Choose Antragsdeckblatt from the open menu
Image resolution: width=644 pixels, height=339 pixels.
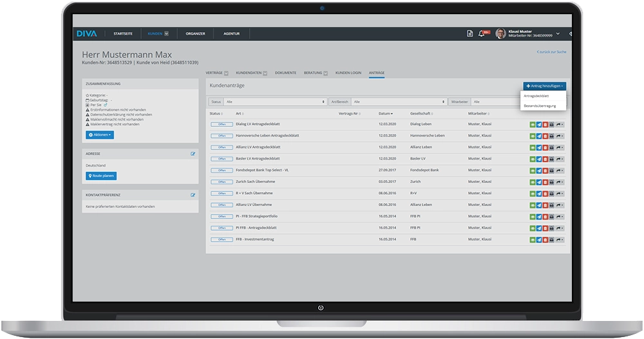click(536, 95)
